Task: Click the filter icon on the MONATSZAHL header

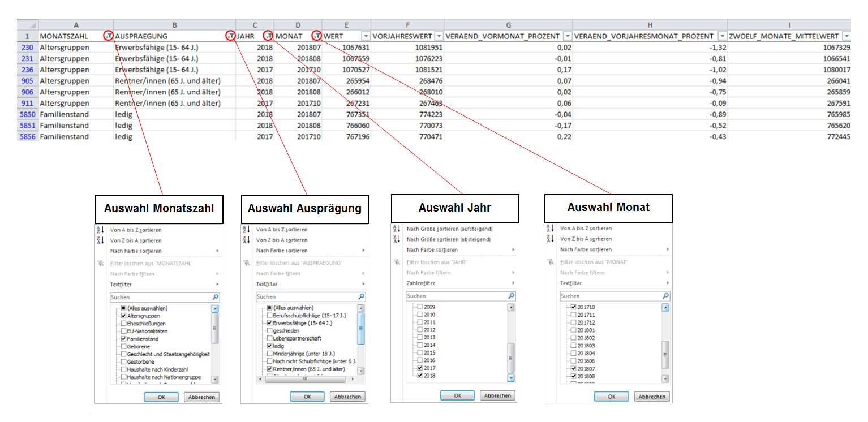Action: (108, 36)
